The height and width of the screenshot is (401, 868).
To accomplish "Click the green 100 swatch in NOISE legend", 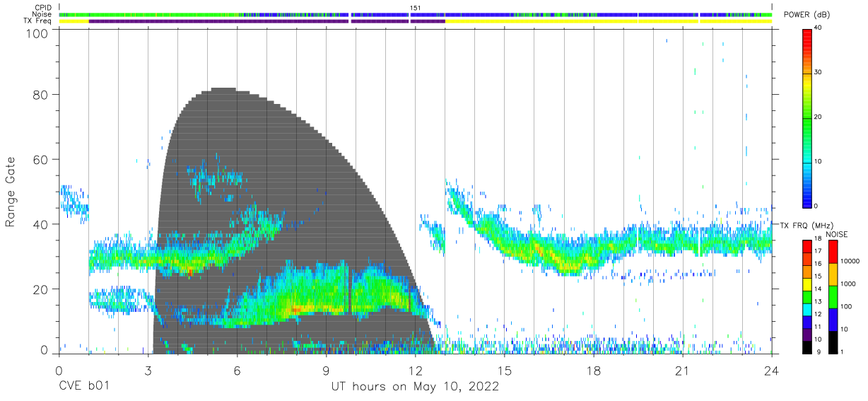I will point(833,297).
